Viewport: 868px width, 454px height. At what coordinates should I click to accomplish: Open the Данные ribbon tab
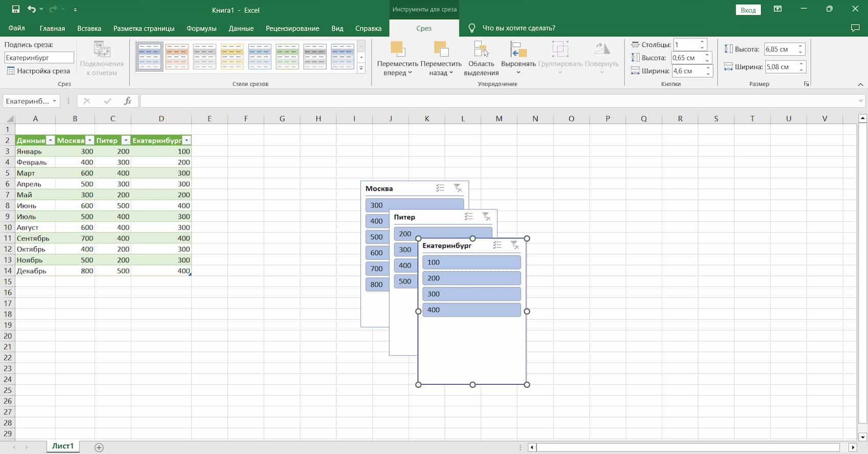click(x=241, y=28)
